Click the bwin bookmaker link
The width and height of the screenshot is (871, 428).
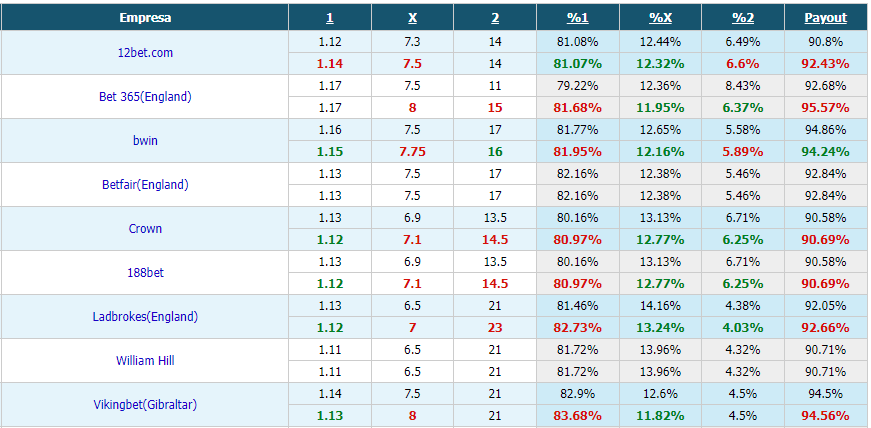point(145,141)
